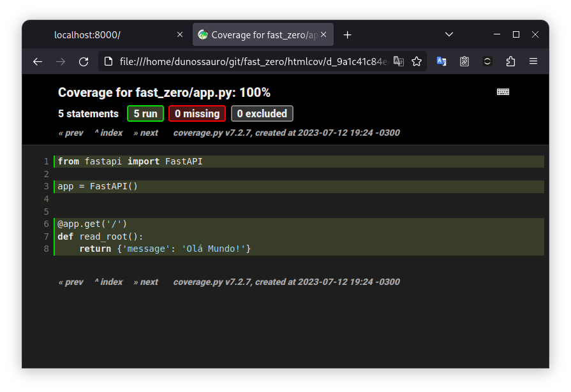
Task: Toggle the '0 missing' lines filter
Action: point(197,113)
